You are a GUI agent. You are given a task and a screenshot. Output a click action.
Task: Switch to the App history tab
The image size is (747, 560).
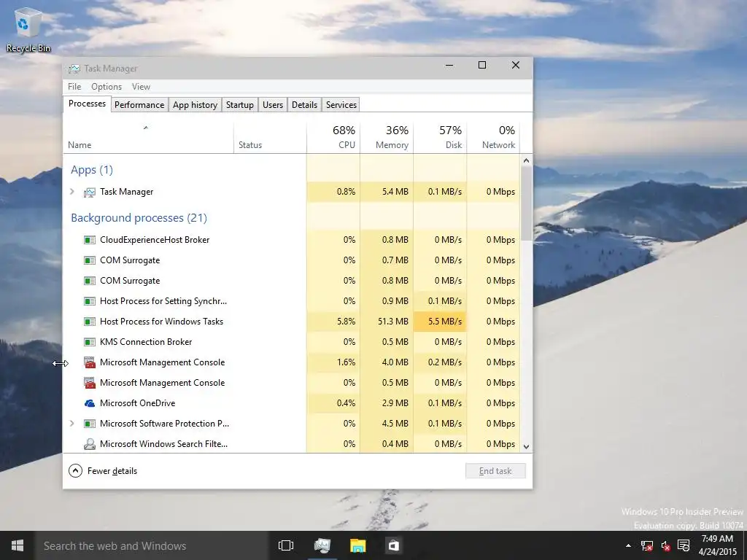pyautogui.click(x=195, y=105)
